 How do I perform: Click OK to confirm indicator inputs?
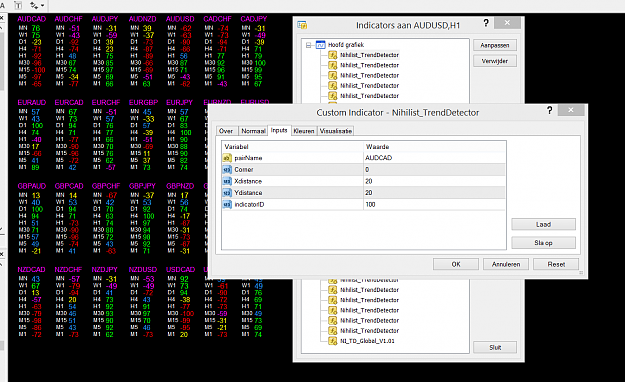point(456,264)
